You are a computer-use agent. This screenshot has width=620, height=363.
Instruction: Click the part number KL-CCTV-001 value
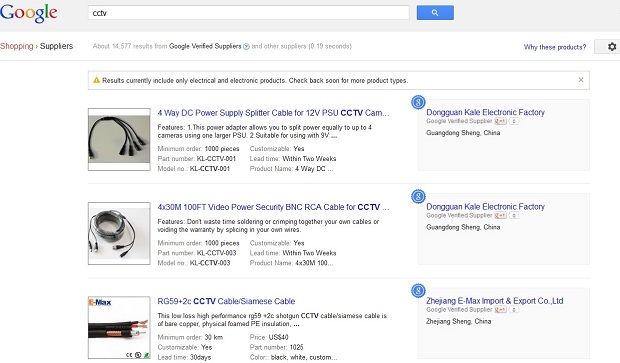click(x=216, y=159)
